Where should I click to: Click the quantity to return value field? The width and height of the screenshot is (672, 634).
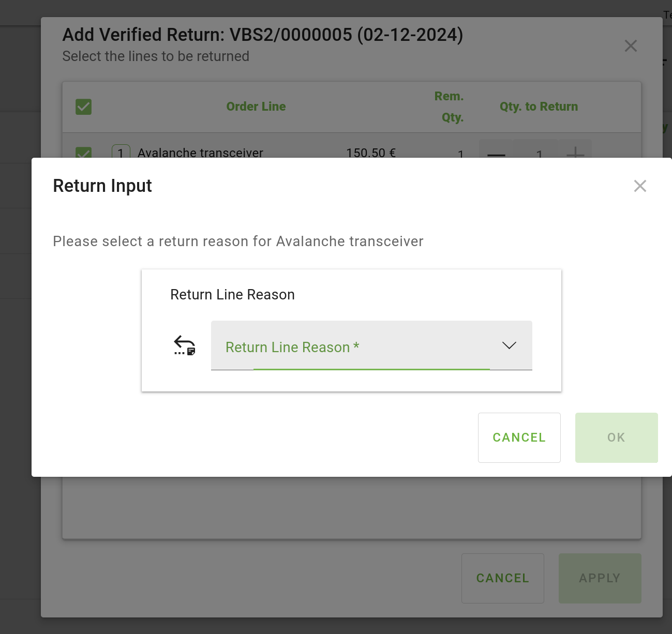539,153
